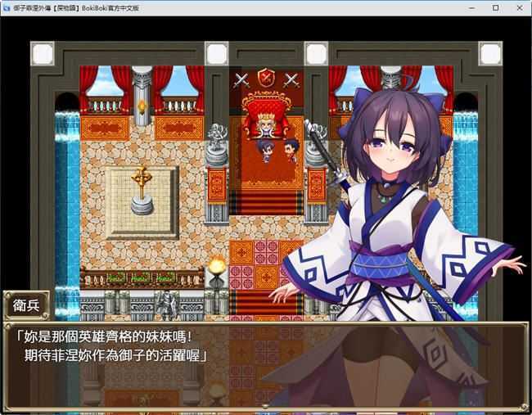Click the flaming brazier beside the red carpet

[x=217, y=269]
